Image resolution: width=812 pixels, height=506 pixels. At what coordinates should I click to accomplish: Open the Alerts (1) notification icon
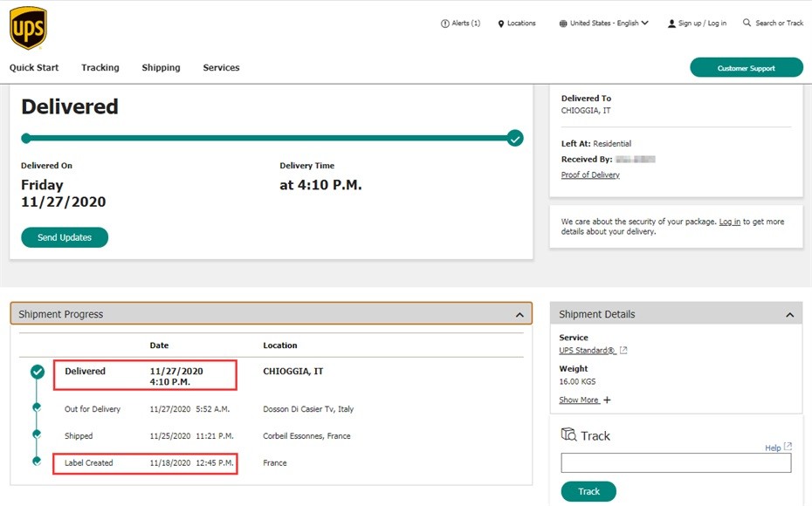444,24
